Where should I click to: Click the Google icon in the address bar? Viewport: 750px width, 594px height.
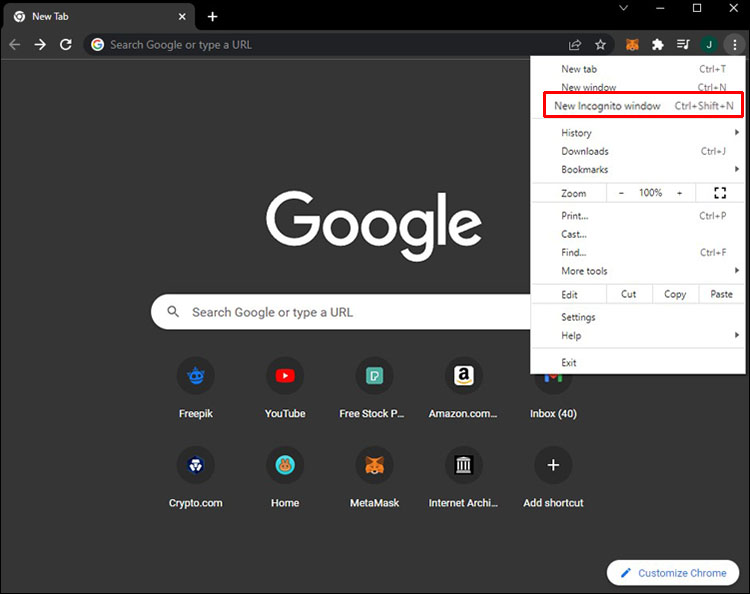(x=98, y=44)
